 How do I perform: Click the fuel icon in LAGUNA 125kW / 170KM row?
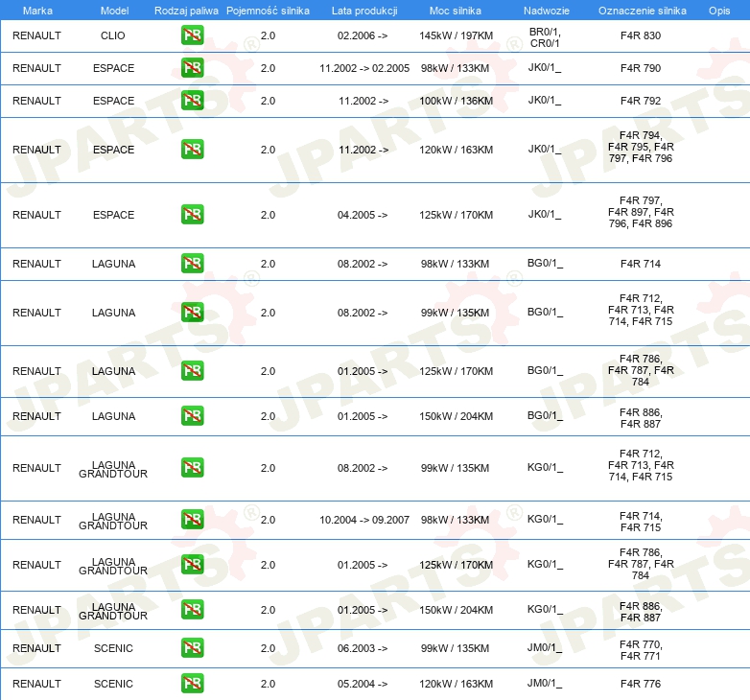tap(192, 371)
